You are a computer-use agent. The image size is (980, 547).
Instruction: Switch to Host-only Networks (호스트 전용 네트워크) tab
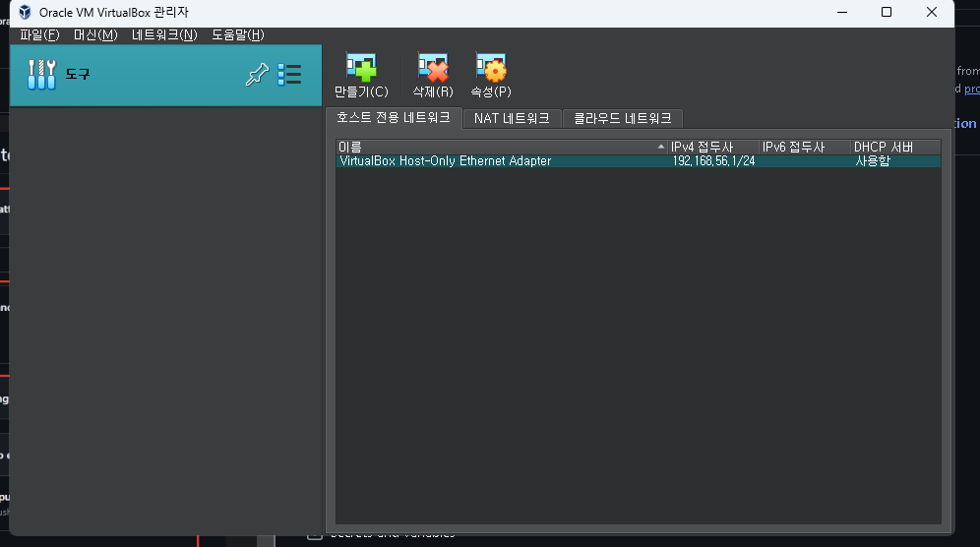click(x=394, y=117)
